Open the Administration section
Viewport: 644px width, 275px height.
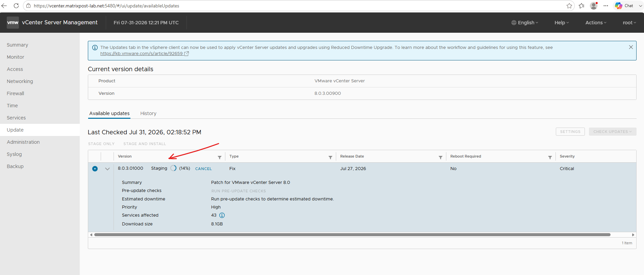tap(40, 142)
